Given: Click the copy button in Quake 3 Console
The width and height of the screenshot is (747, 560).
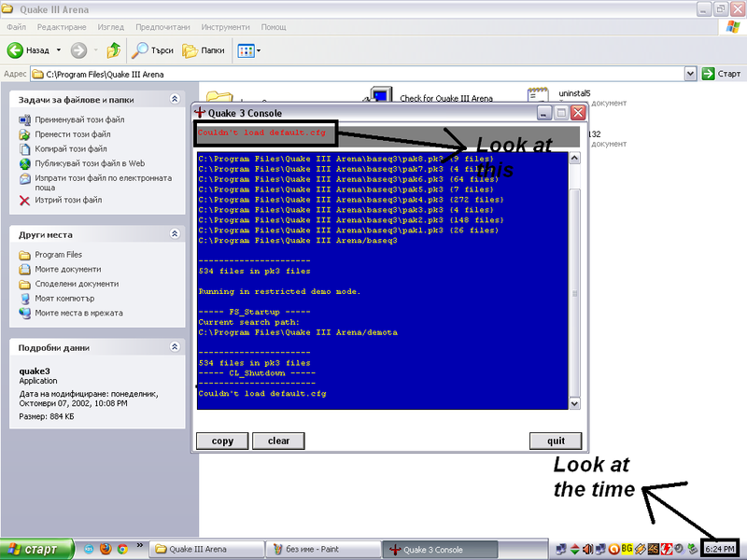Looking at the screenshot, I should [x=222, y=441].
